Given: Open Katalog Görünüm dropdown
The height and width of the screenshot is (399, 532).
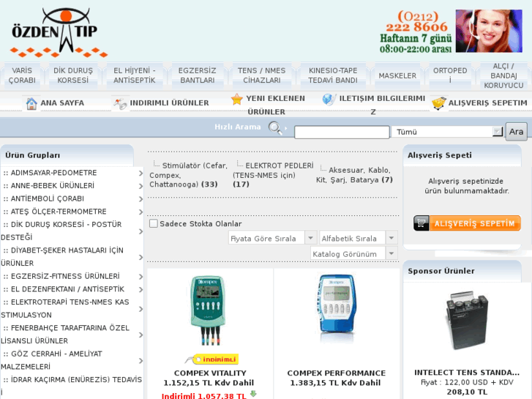Looking at the screenshot, I should coord(354,253).
